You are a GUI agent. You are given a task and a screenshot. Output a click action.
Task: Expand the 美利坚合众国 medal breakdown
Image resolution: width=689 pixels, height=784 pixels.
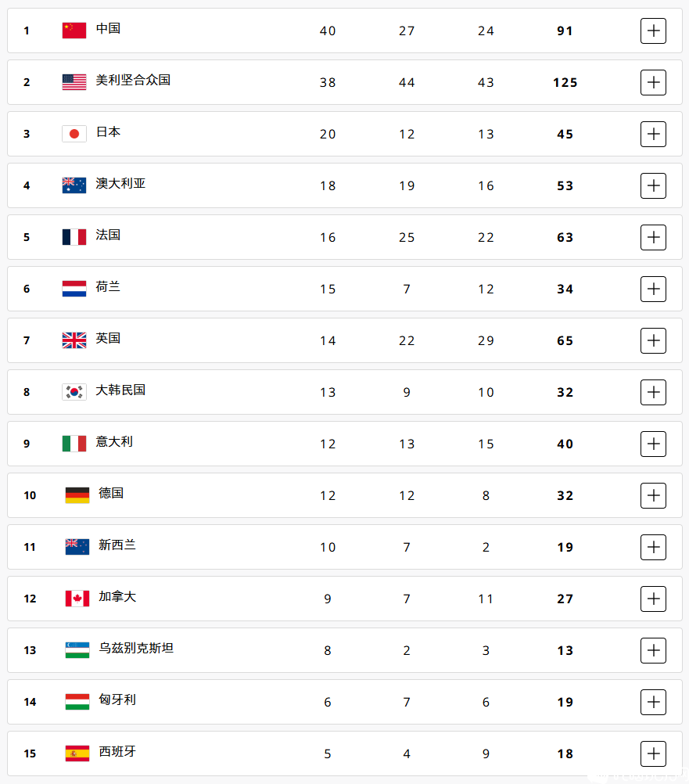[x=653, y=82]
